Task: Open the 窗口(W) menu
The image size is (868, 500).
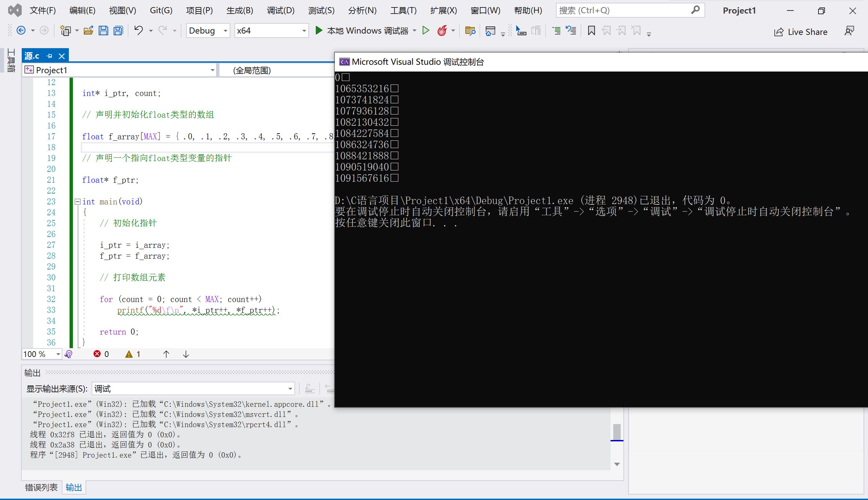Action: click(x=485, y=10)
